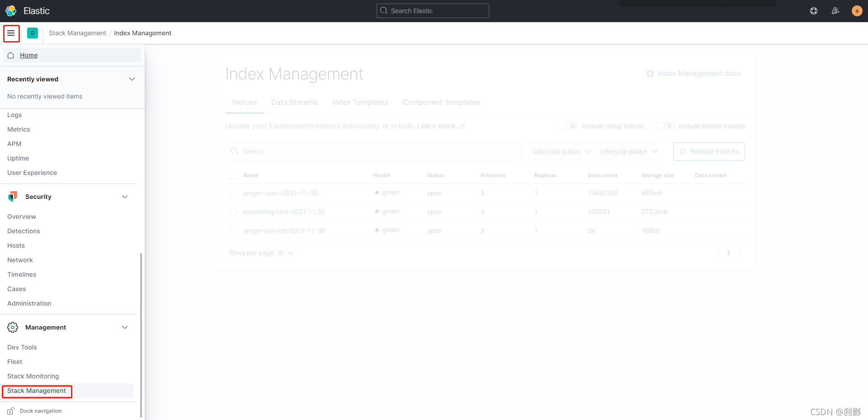This screenshot has height=420, width=868.
Task: Switch to the Indices tab
Action: (245, 103)
